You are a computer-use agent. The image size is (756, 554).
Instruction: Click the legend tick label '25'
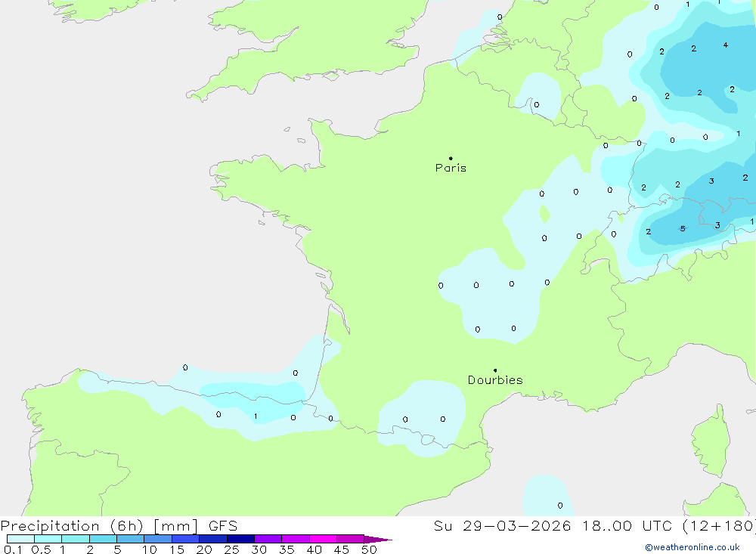click(231, 549)
